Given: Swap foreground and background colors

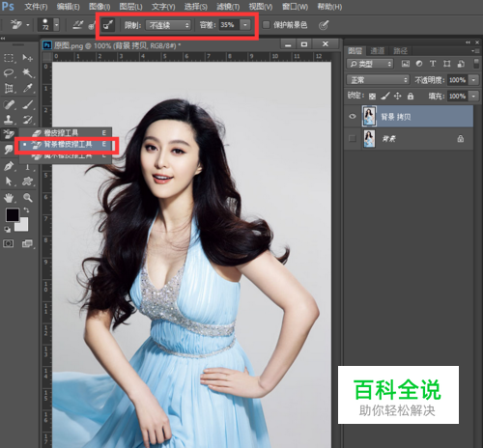Looking at the screenshot, I should point(26,210).
